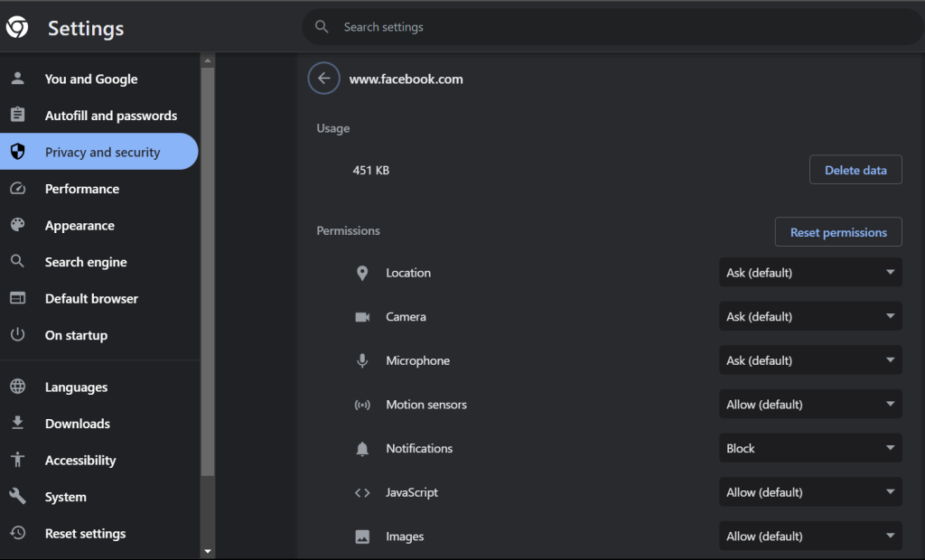Open the Notifications permission dropdown

coord(810,449)
